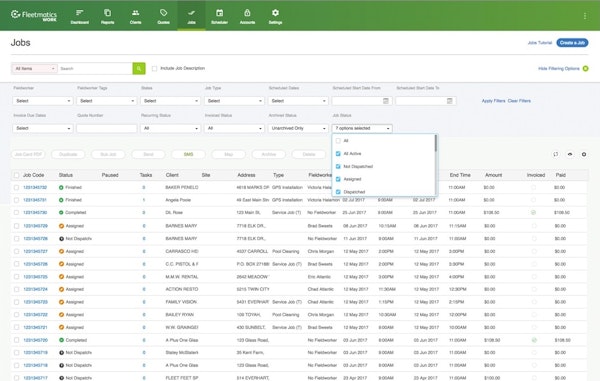
Task: Open calendar for Scheduled Start Date From
Action: coord(386,101)
